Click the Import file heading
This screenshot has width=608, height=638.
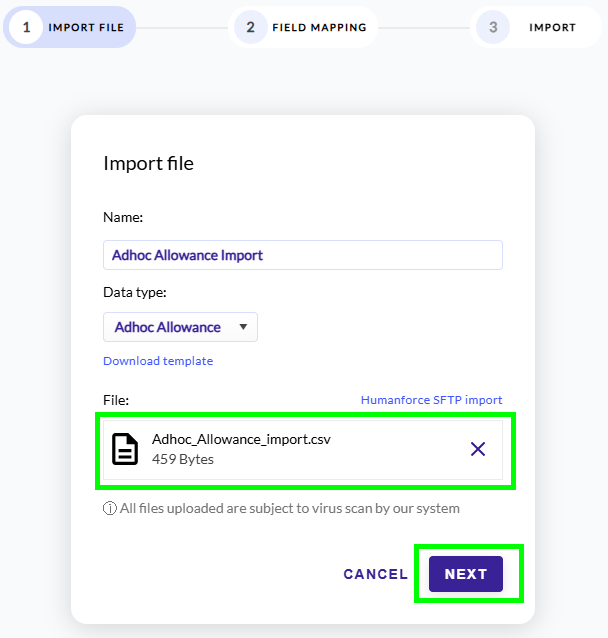coord(148,163)
